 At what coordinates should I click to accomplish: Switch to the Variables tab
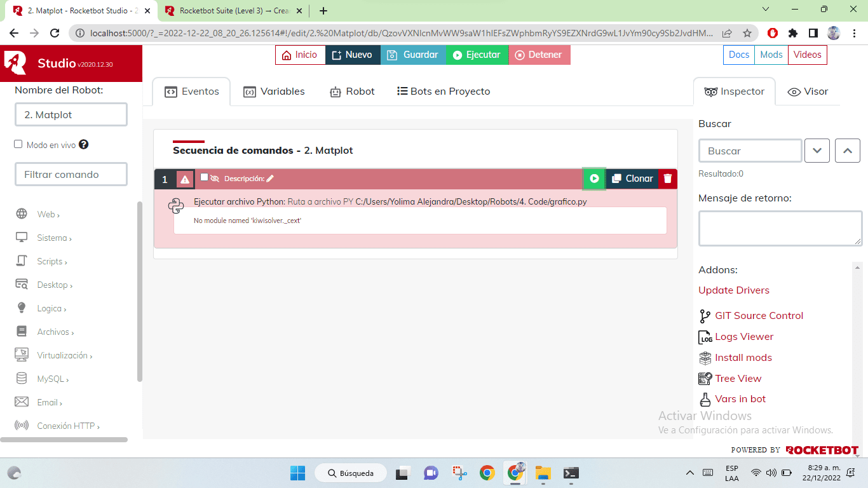point(274,91)
